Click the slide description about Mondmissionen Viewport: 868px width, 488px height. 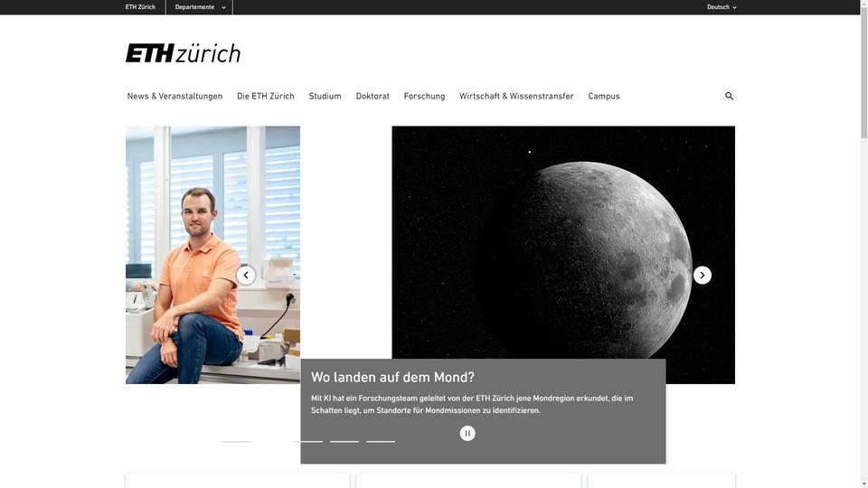[x=472, y=405]
